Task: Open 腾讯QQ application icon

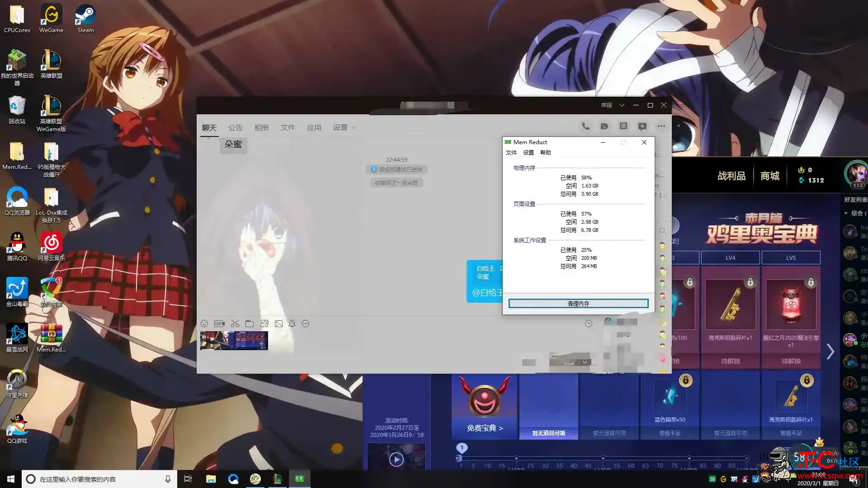Action: coord(15,247)
